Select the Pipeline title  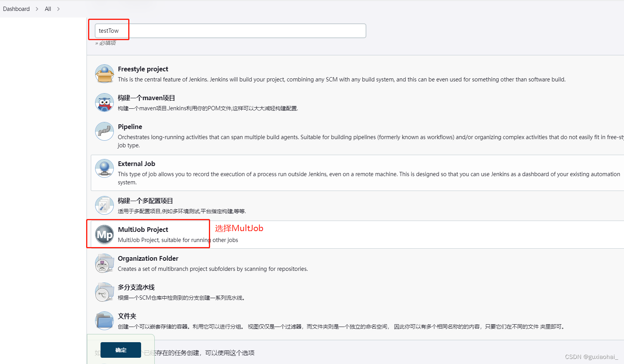point(130,127)
